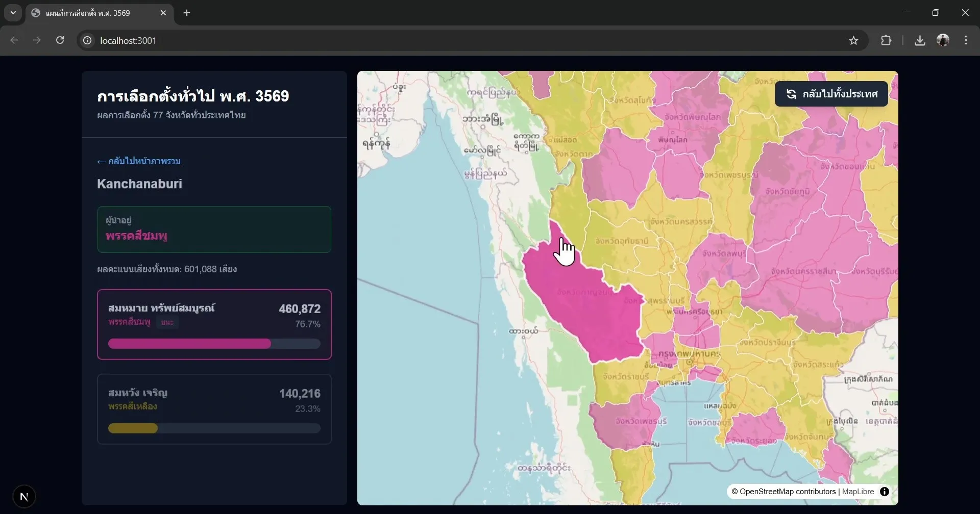Screen dimensions: 980x514
Task: Open the Chrome profile avatar
Action: click(943, 40)
